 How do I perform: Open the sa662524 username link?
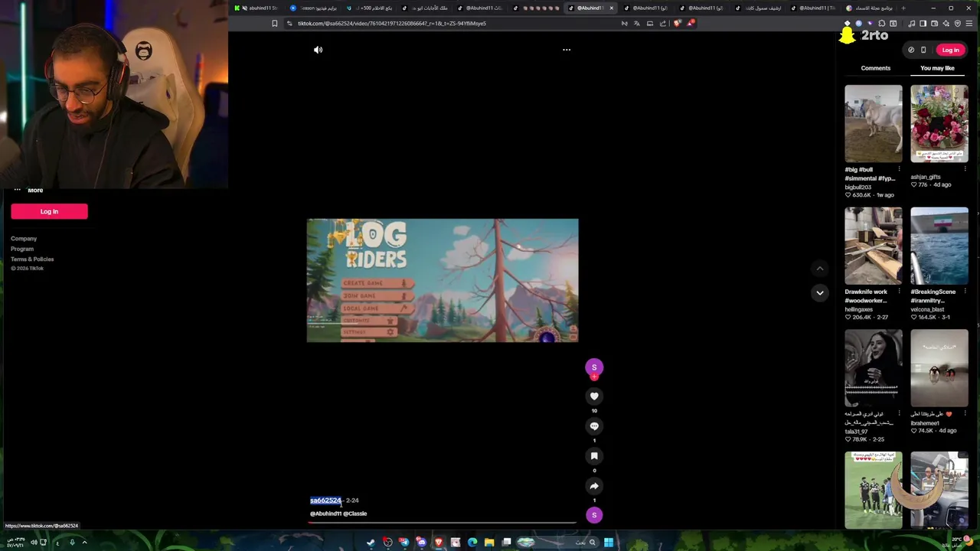[x=325, y=500]
